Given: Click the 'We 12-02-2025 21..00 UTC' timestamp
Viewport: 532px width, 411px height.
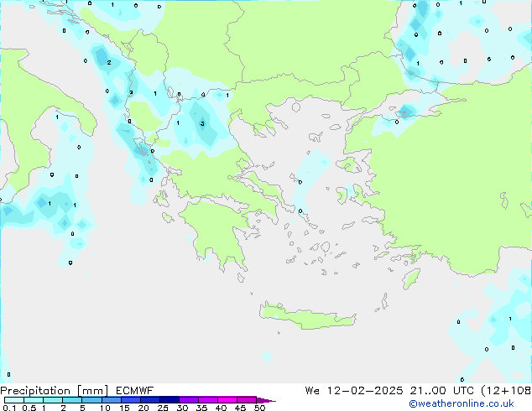Looking at the screenshot, I should click(x=389, y=391).
